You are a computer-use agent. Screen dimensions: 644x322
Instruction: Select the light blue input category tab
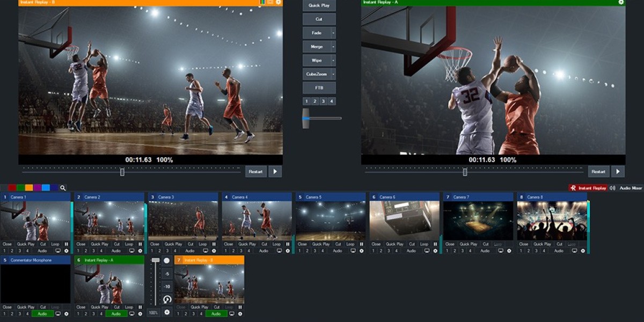[46, 188]
